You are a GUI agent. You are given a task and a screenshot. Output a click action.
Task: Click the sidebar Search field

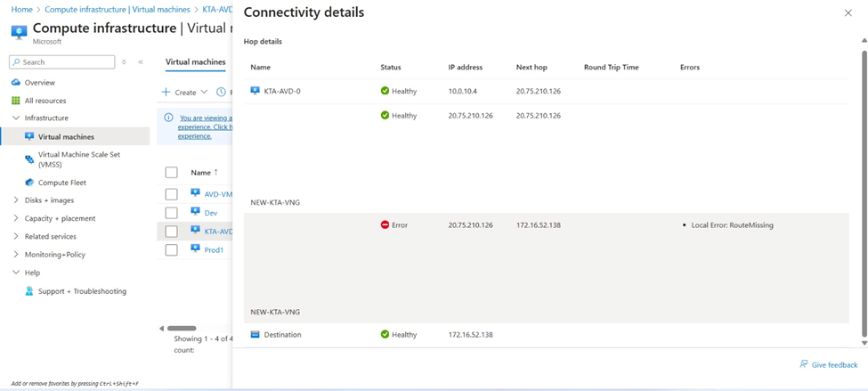click(x=62, y=62)
